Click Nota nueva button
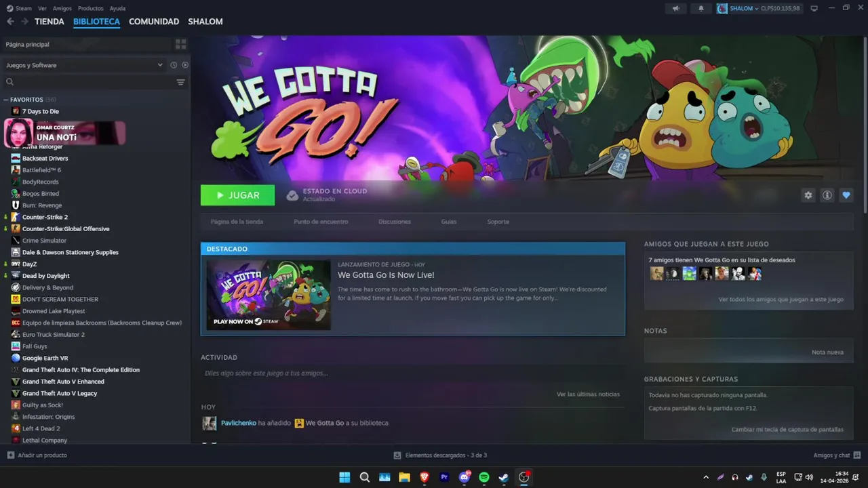Image resolution: width=868 pixels, height=488 pixels. click(827, 352)
